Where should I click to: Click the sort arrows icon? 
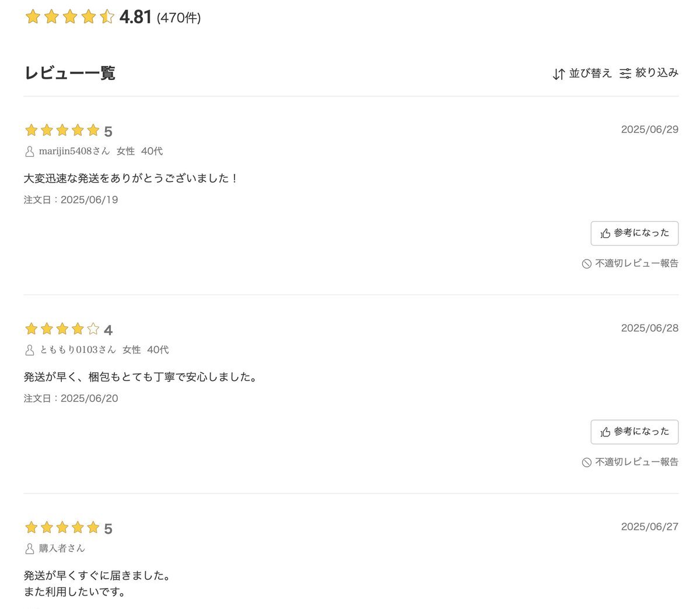pyautogui.click(x=559, y=74)
